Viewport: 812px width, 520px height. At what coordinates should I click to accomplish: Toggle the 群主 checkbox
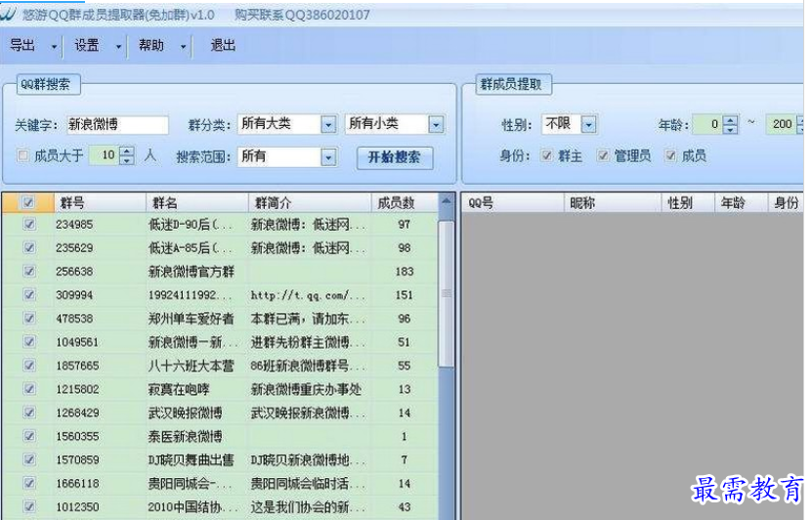[546, 155]
